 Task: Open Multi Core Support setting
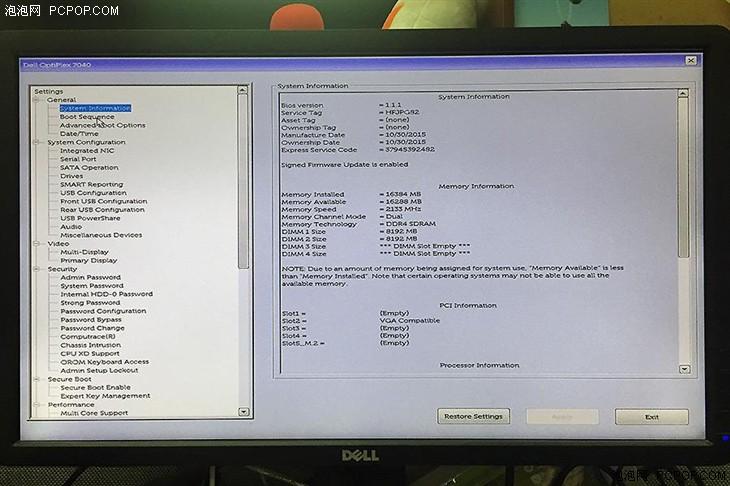94,413
